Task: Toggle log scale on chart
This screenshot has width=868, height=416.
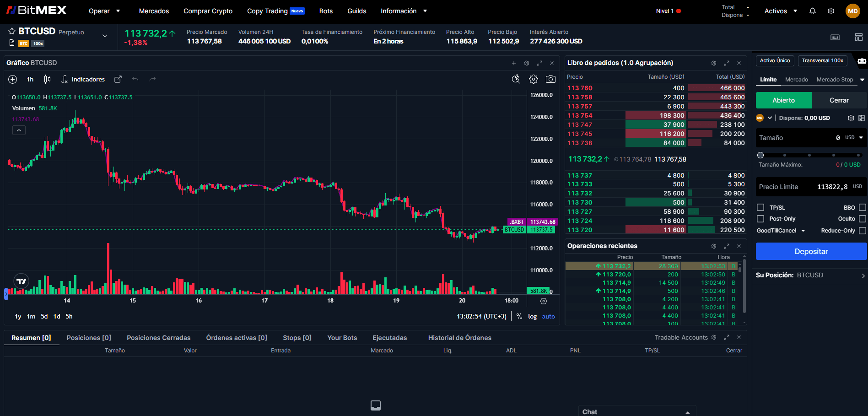Action: pos(532,316)
